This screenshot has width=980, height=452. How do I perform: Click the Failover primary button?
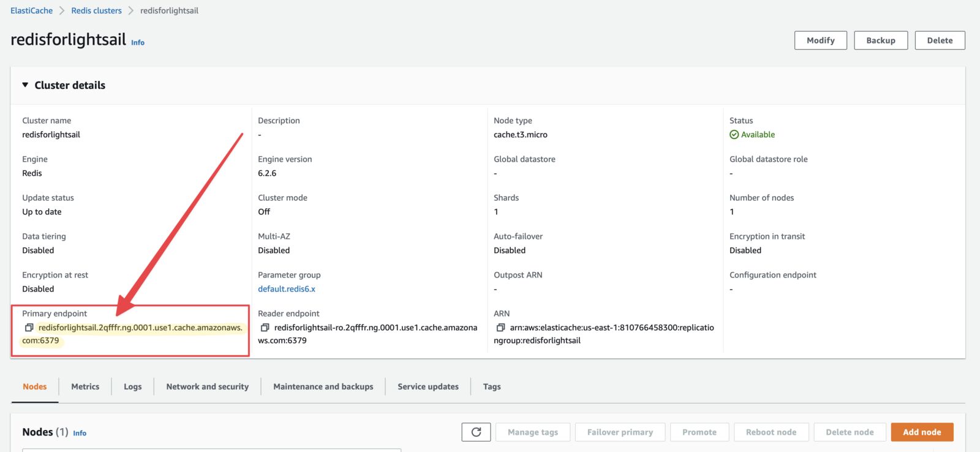(x=620, y=432)
